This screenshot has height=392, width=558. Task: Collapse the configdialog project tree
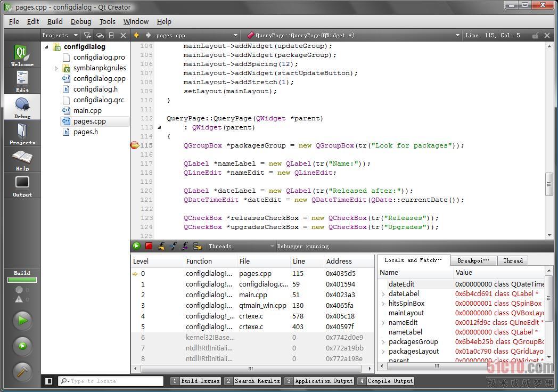tap(47, 47)
